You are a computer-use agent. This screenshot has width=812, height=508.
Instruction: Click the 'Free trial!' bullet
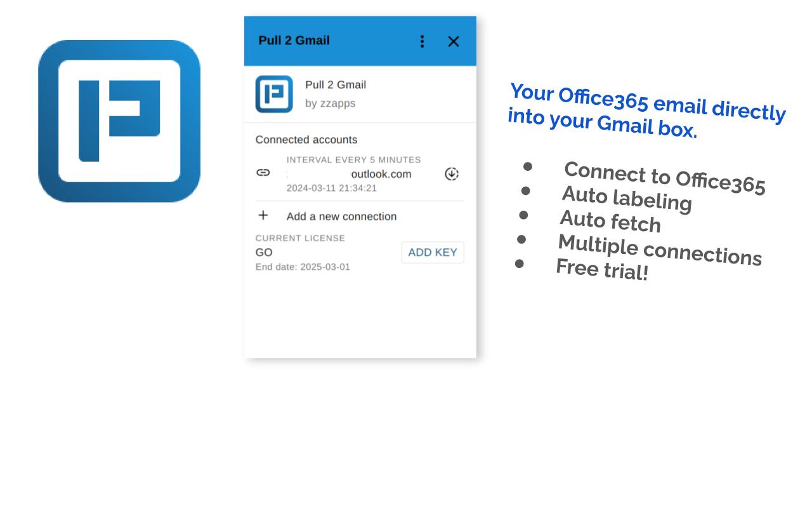[601, 269]
